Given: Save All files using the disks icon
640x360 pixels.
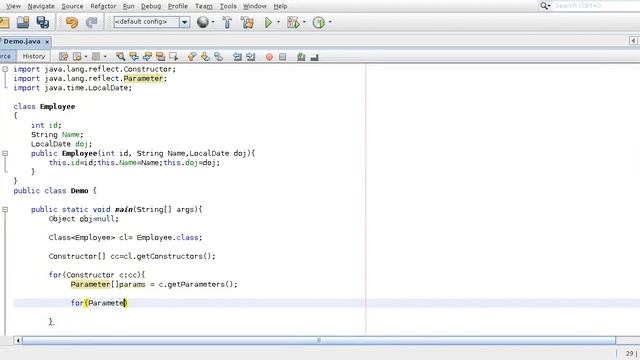Looking at the screenshot, I should click(x=42, y=22).
